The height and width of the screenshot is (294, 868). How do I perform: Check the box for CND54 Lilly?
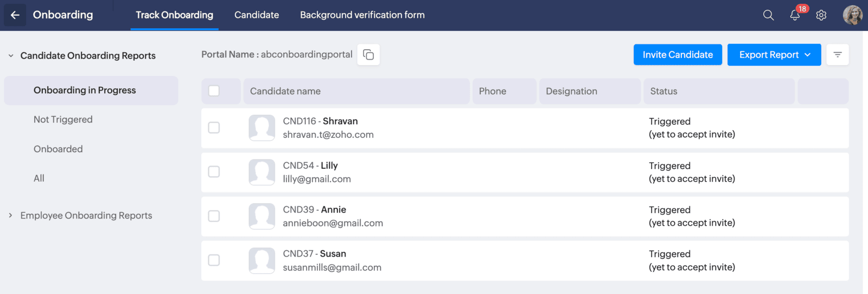click(214, 172)
